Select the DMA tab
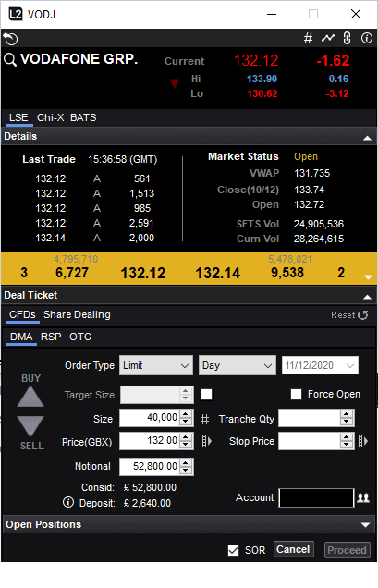The width and height of the screenshot is (378, 588). click(x=21, y=337)
